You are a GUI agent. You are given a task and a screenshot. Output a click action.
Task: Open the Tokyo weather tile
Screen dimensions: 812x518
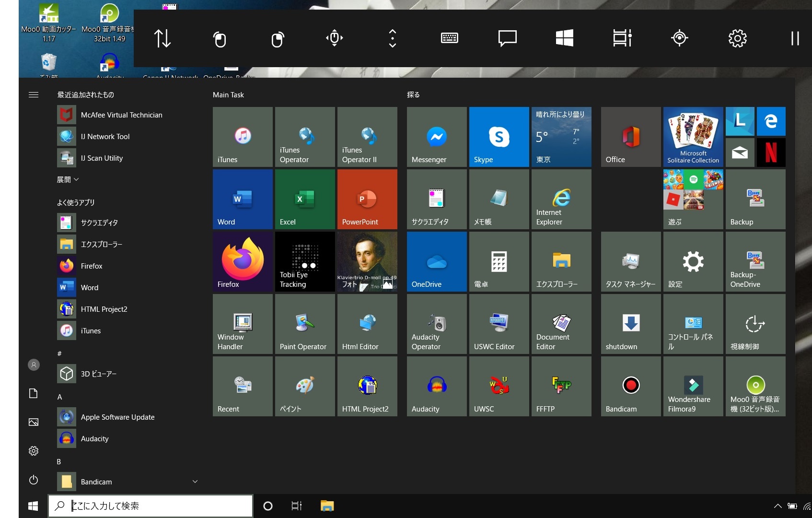[561, 137]
